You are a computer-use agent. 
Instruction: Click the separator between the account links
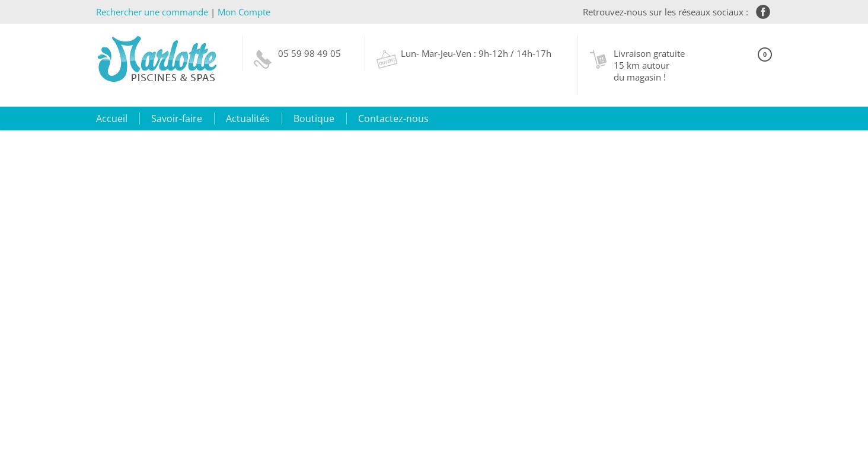click(x=213, y=12)
